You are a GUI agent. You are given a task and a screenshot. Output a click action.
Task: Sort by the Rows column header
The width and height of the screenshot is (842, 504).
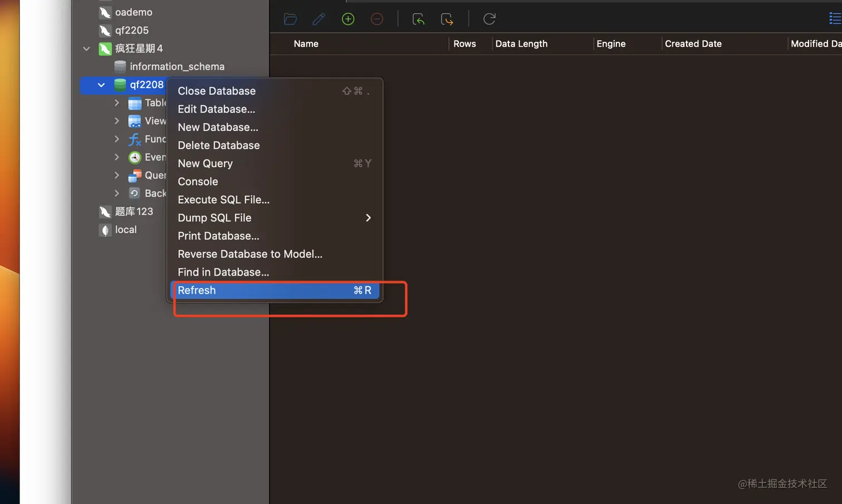coord(464,44)
